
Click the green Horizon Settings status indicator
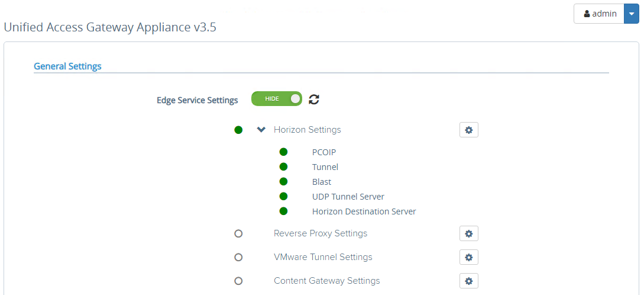238,130
